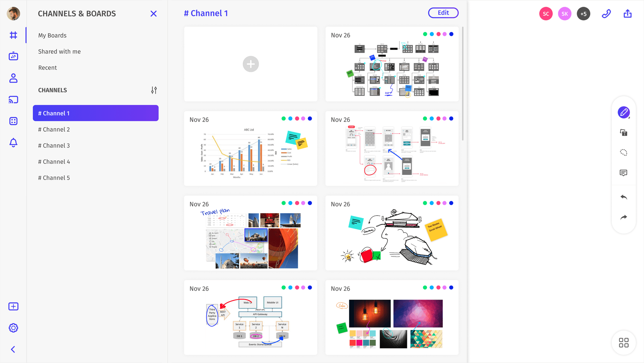Close the Channels & Boards panel
644x363 pixels.
click(153, 14)
